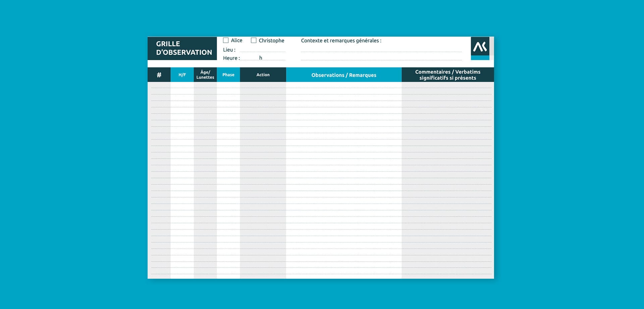Click the Contexte et remarques générales label
This screenshot has width=644, height=309.
[x=341, y=41]
